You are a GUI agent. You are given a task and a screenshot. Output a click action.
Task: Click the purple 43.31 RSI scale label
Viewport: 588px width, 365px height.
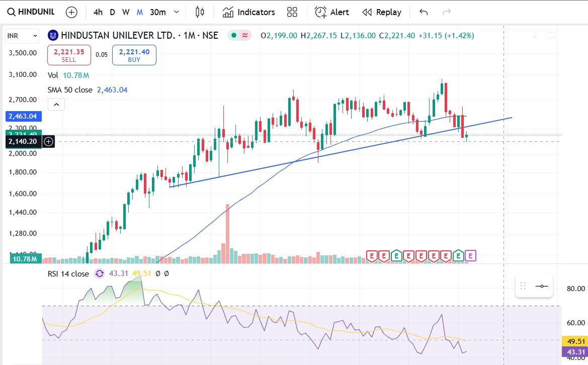click(576, 352)
